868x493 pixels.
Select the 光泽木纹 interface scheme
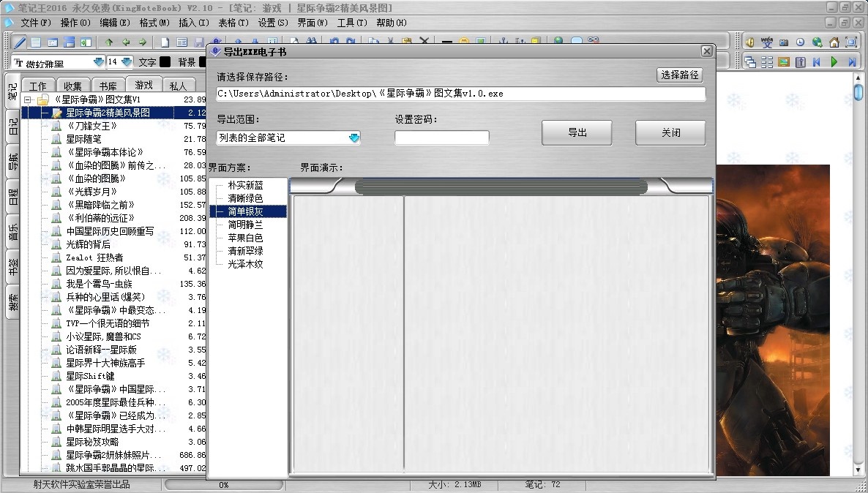tap(245, 265)
